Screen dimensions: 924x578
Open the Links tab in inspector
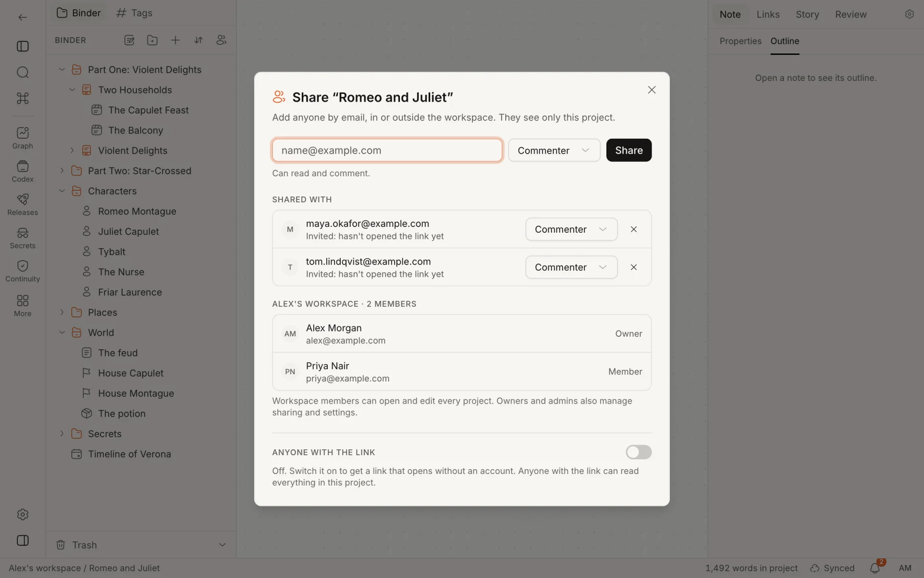tap(768, 14)
